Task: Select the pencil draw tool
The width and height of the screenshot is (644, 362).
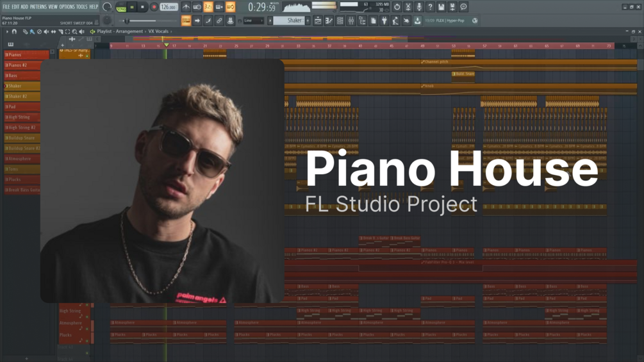Action: click(25, 31)
